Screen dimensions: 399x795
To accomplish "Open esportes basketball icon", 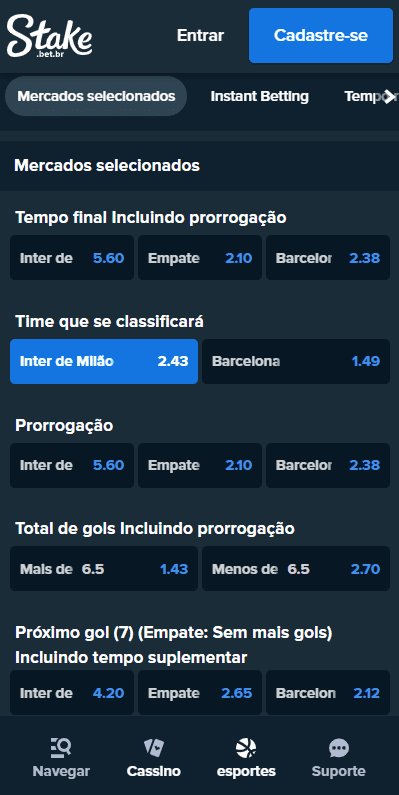I will point(246,748).
